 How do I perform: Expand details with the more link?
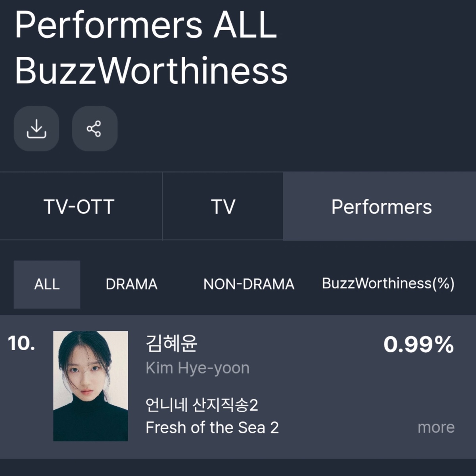[x=436, y=427]
